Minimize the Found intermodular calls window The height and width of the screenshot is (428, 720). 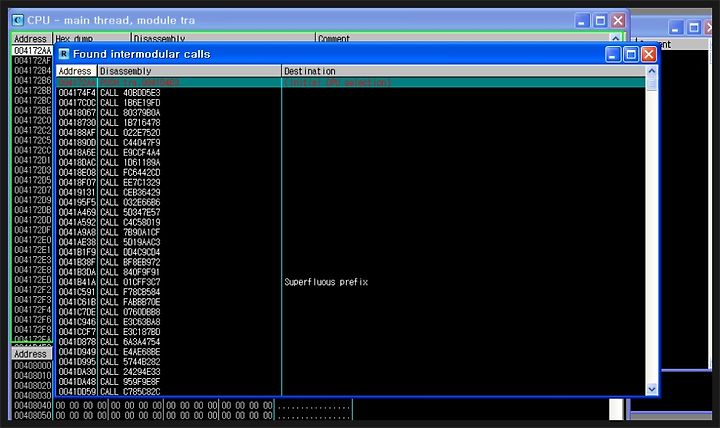(613, 55)
